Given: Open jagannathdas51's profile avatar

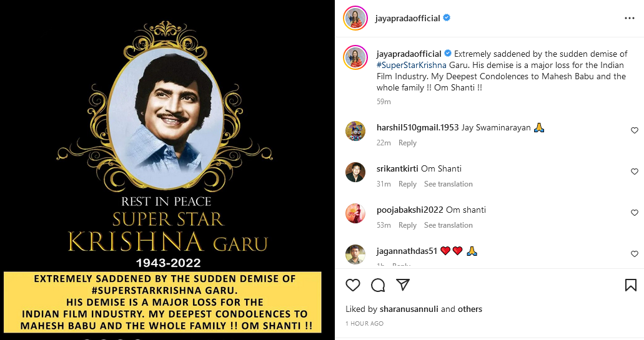Looking at the screenshot, I should tap(355, 255).
